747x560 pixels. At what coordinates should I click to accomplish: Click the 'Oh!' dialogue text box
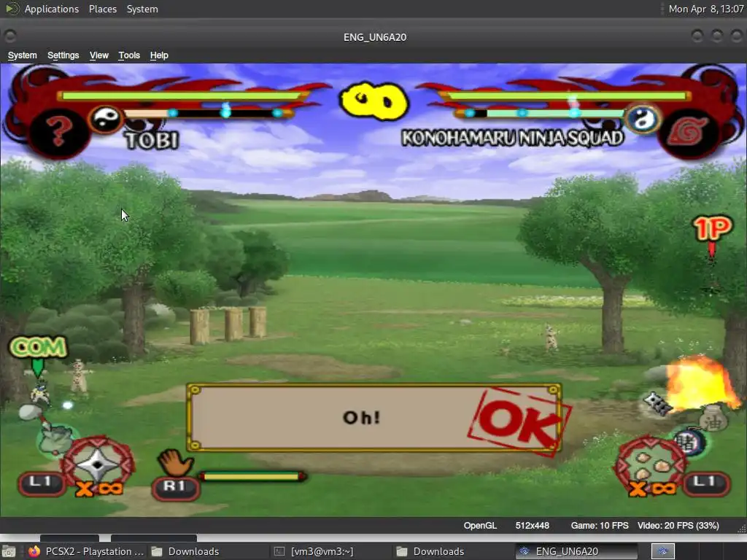[374, 418]
